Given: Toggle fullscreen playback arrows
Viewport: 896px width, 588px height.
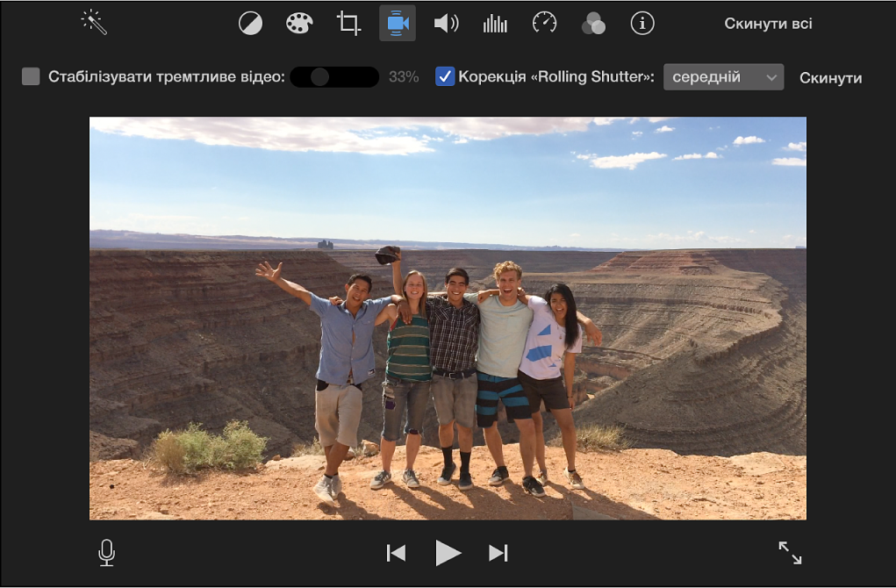Looking at the screenshot, I should (x=791, y=553).
